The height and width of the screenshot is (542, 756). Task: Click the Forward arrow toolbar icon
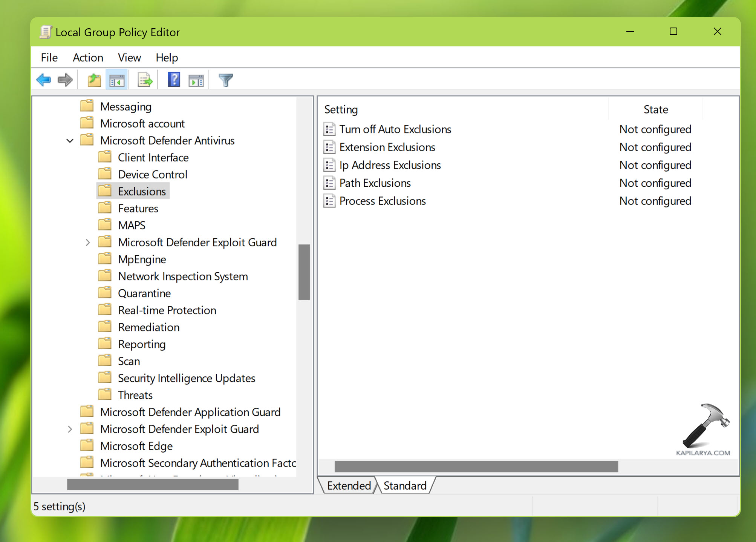coord(65,80)
